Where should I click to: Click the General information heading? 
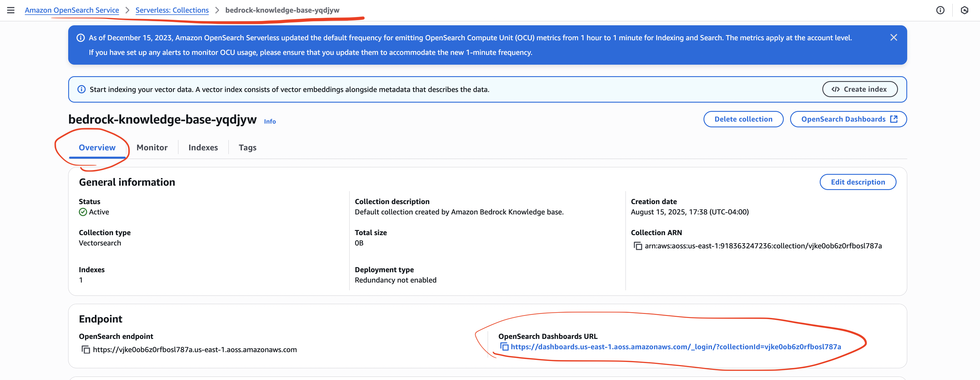[127, 182]
